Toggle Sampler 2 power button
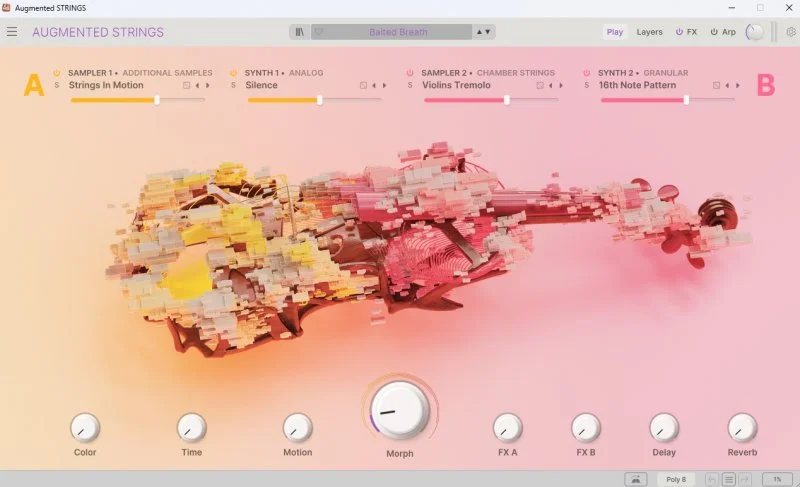The height and width of the screenshot is (487, 800). (x=410, y=73)
